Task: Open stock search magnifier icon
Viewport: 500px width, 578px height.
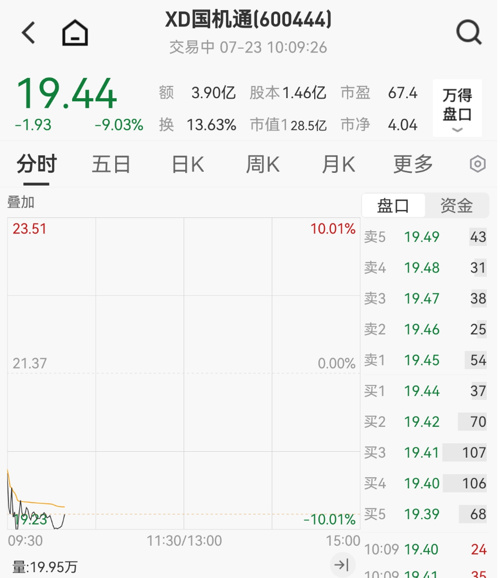Action: coord(469,32)
